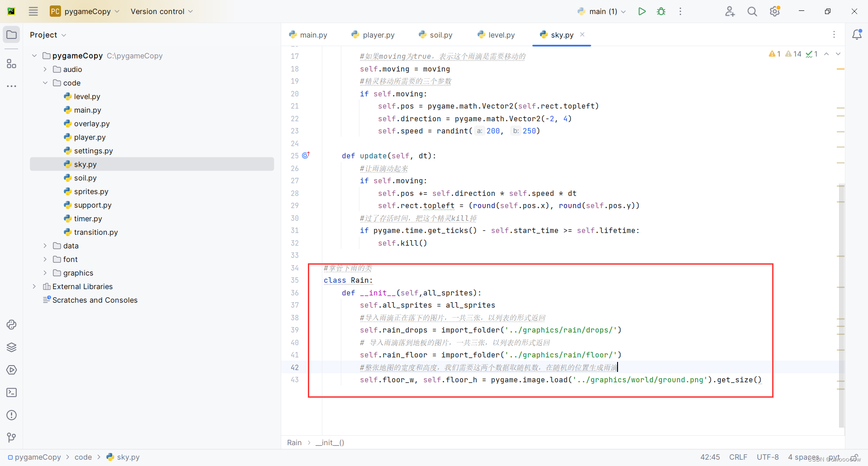Open the Structure tool window
868x466 pixels.
point(12,64)
